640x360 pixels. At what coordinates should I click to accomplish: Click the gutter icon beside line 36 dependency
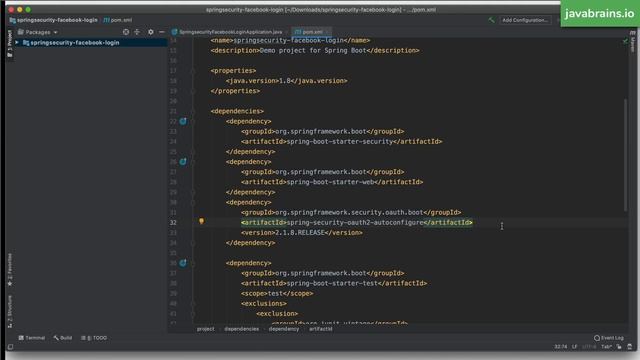(x=183, y=263)
